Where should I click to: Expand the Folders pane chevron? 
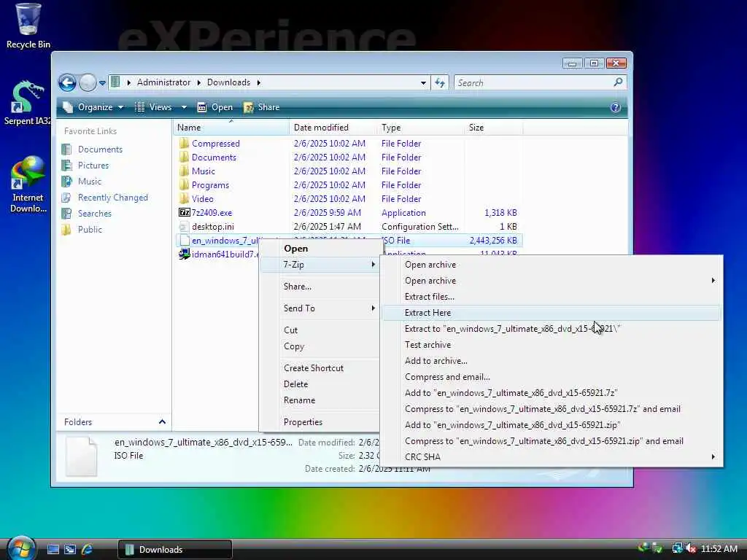162,422
